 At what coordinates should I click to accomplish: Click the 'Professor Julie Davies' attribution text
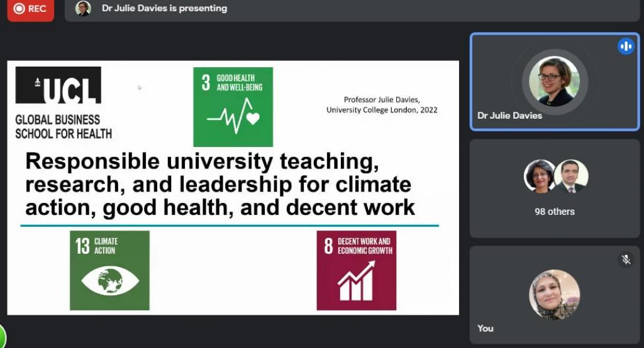click(382, 105)
